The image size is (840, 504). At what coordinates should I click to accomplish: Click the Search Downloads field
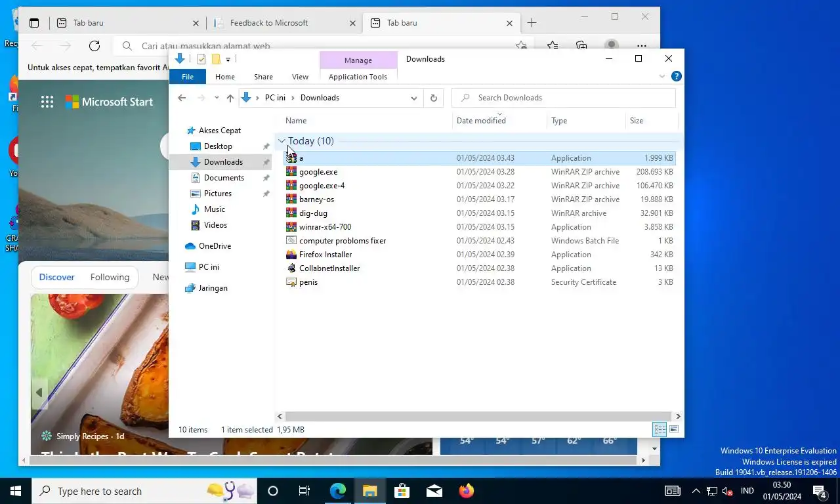pyautogui.click(x=564, y=98)
